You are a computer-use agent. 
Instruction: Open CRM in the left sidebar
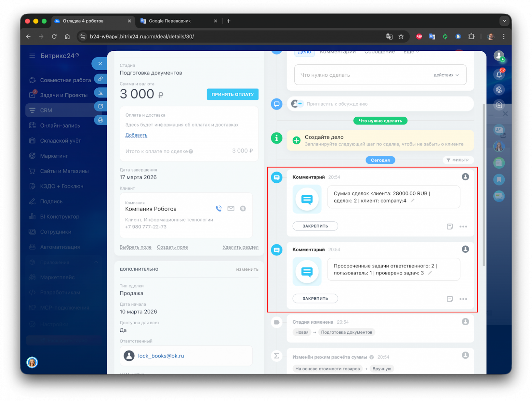coord(46,110)
